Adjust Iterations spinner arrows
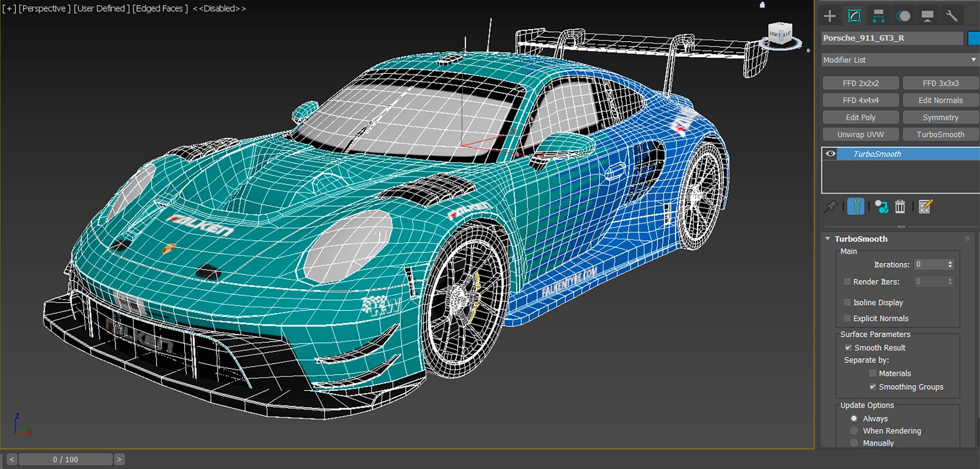Screen dimensions: 980x469 click(950, 264)
